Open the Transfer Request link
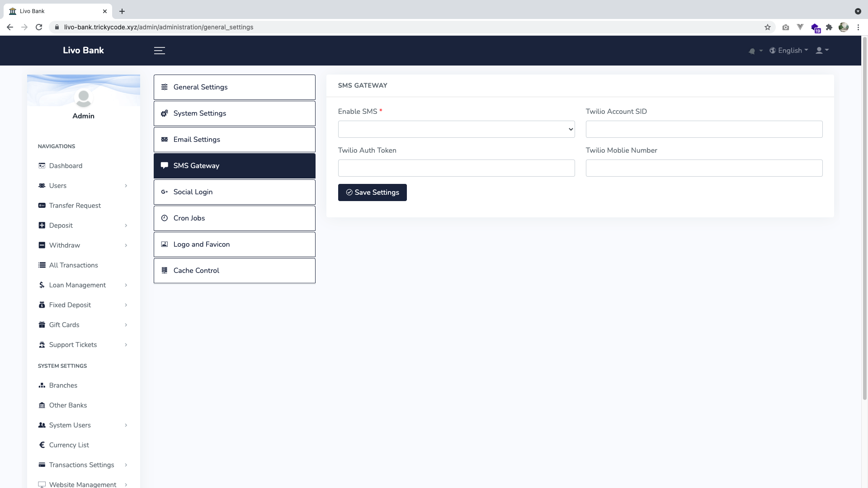The height and width of the screenshot is (488, 868). point(75,206)
